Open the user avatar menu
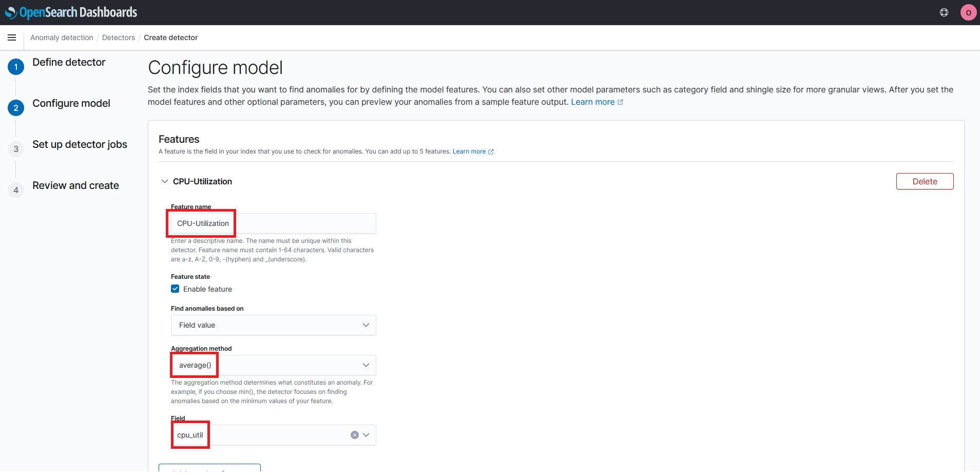The image size is (980, 475). pyautogui.click(x=968, y=12)
